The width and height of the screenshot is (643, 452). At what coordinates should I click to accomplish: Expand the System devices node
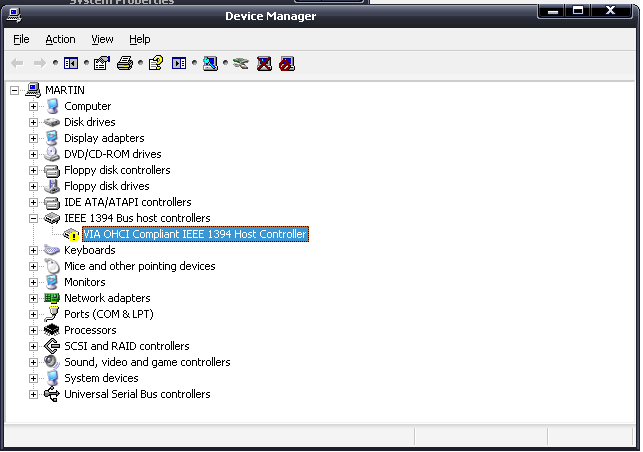pos(33,378)
